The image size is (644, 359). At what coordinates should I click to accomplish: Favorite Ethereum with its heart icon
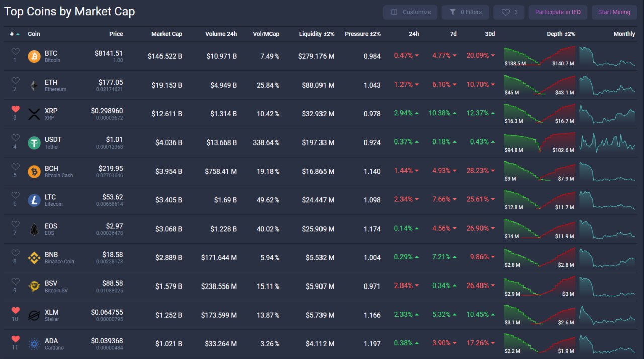[x=15, y=80]
